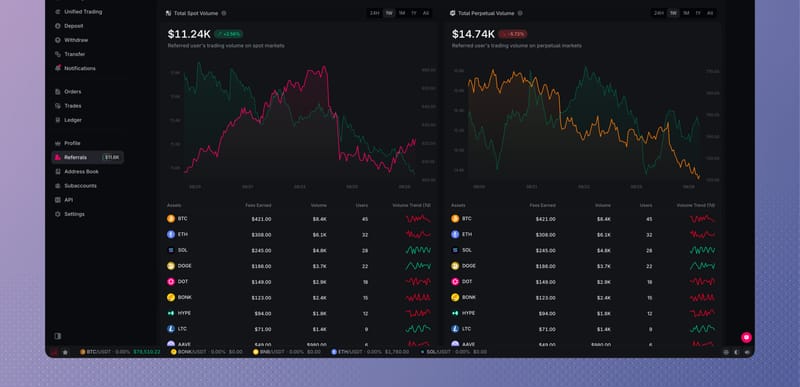Screen dimensions: 800x387
Task: Select 24H range on Perpetual Volume chart
Action: pos(659,13)
